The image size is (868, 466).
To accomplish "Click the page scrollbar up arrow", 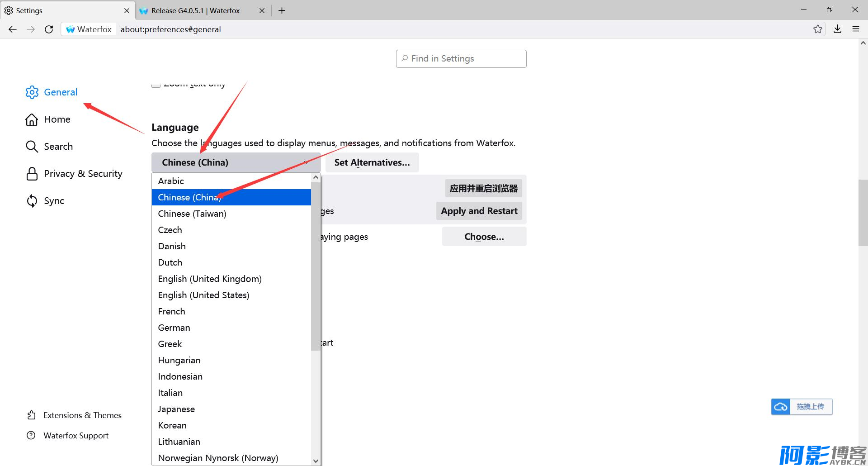I will click(x=863, y=43).
